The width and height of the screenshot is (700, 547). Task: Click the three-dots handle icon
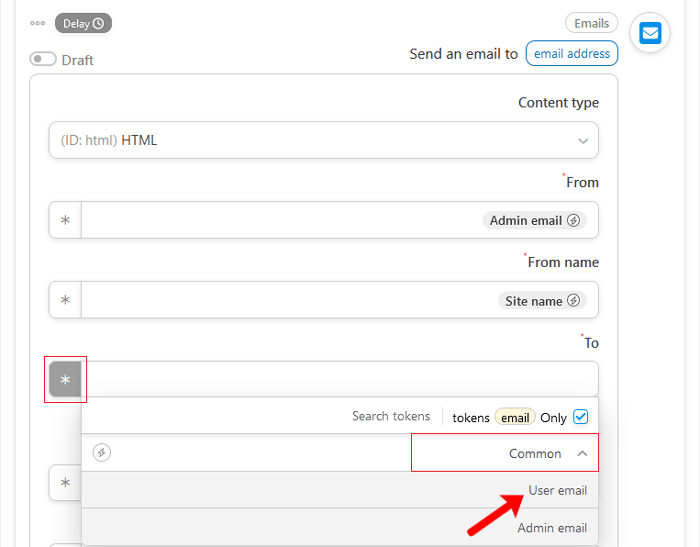coord(38,23)
